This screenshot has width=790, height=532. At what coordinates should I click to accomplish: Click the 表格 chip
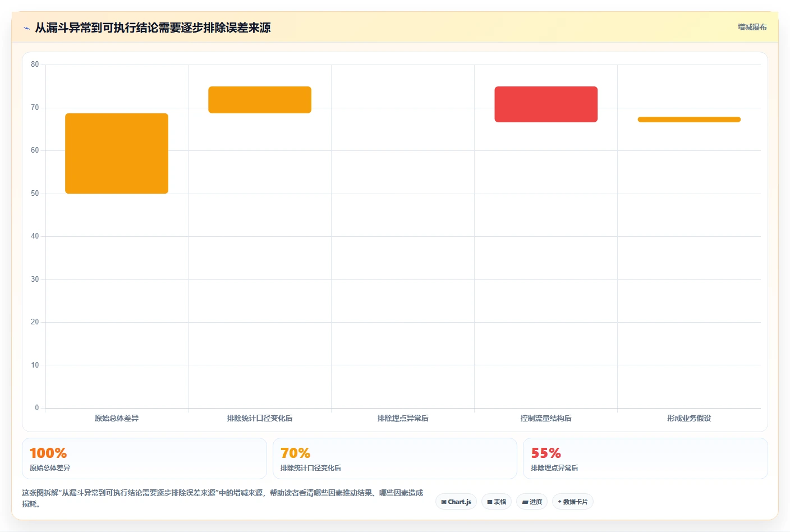(x=497, y=502)
